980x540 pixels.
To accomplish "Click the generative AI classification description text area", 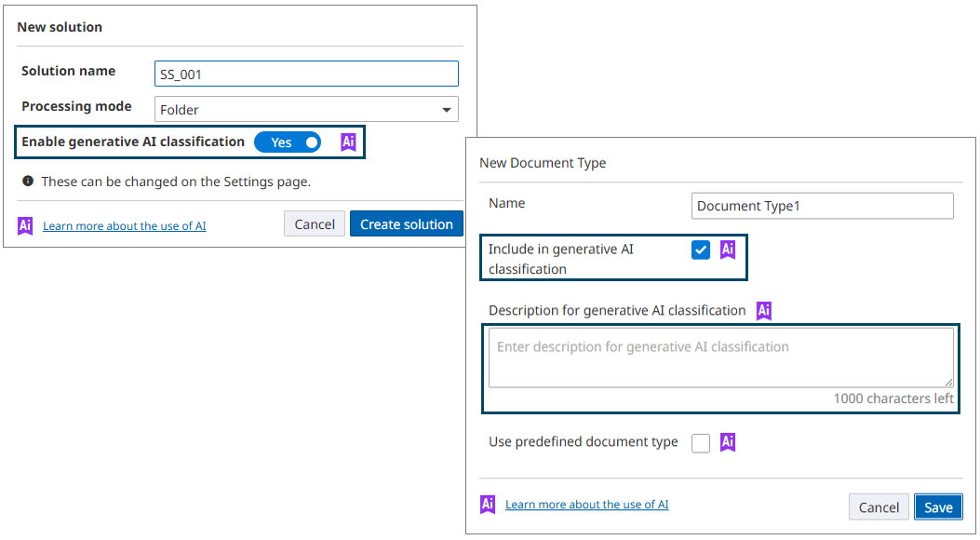I will tap(721, 359).
